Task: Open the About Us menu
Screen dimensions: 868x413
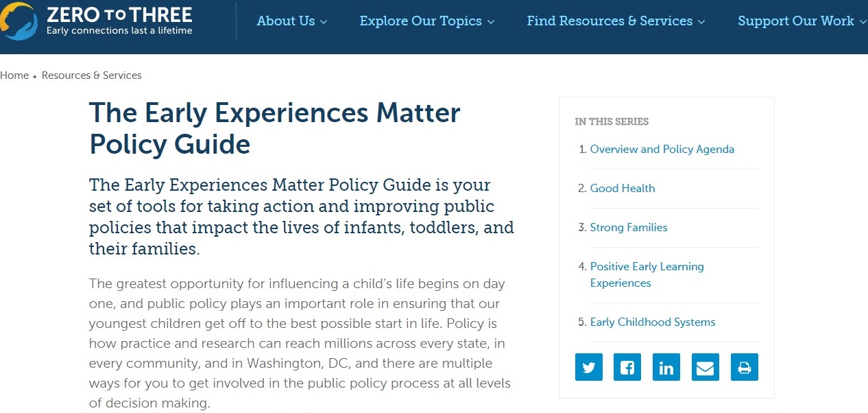Action: tap(285, 21)
